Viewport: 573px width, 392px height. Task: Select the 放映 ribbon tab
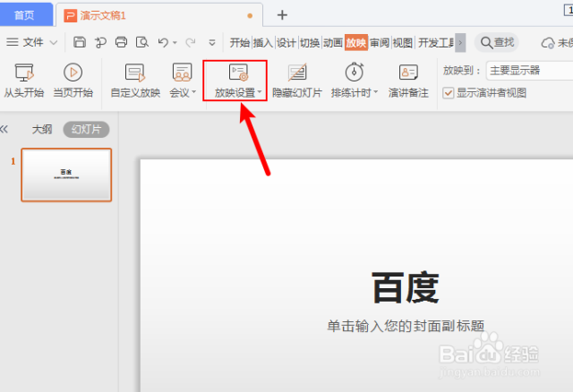coord(356,43)
